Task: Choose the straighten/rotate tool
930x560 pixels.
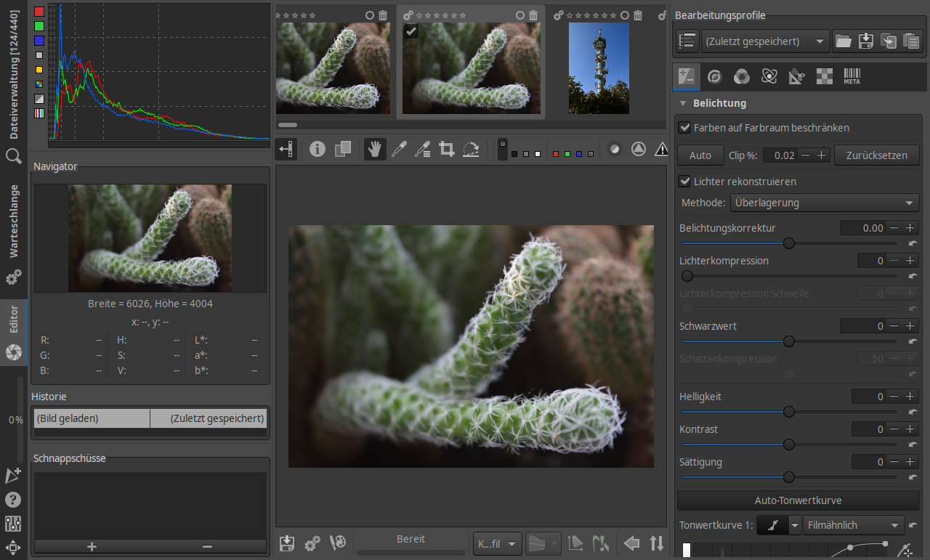Action: pyautogui.click(x=471, y=150)
